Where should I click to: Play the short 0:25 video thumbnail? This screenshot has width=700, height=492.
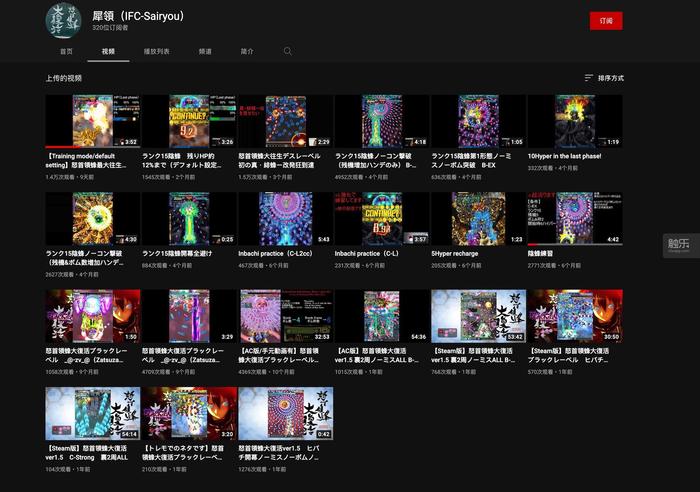189,219
